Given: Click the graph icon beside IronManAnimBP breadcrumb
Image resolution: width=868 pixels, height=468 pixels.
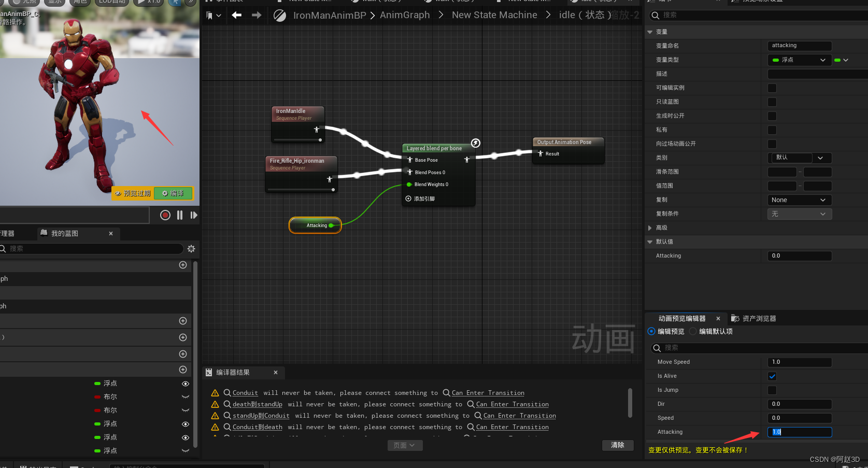Looking at the screenshot, I should click(280, 16).
